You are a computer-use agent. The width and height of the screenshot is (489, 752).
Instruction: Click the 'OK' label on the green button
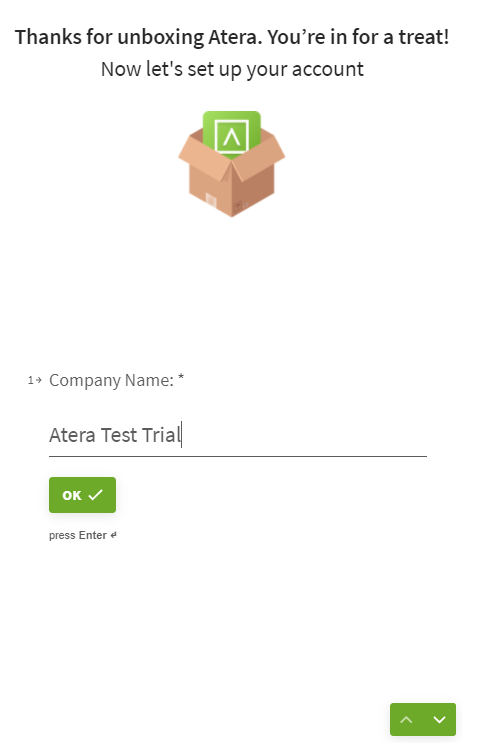pos(72,495)
